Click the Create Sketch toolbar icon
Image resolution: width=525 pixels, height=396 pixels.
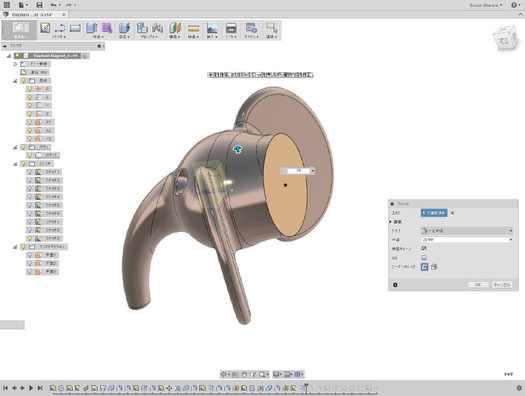coord(45,27)
